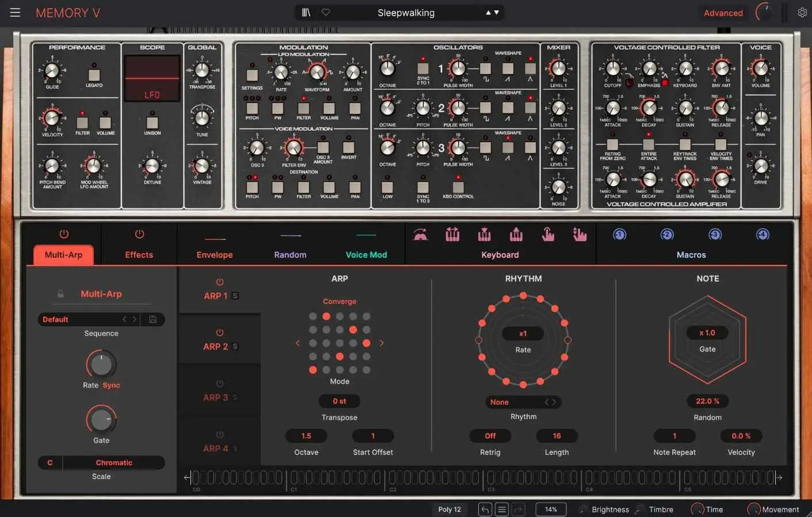Select Macro 3 icon
Viewport: 812px width, 517px height.
pos(715,234)
